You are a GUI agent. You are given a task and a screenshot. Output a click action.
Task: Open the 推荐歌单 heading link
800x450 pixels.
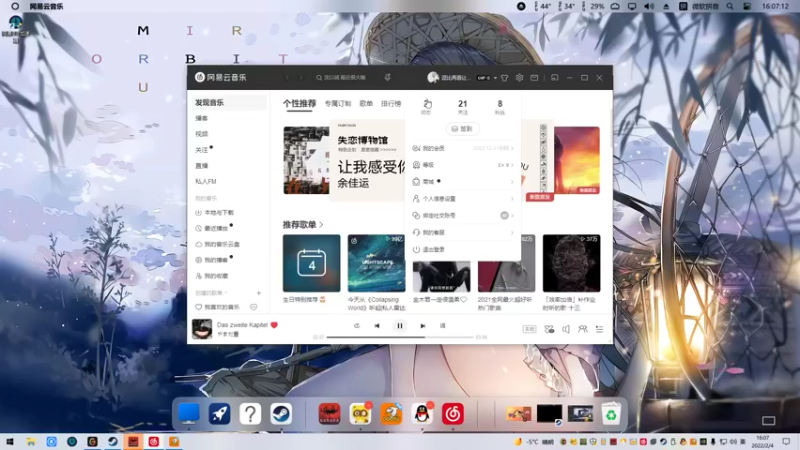(303, 224)
